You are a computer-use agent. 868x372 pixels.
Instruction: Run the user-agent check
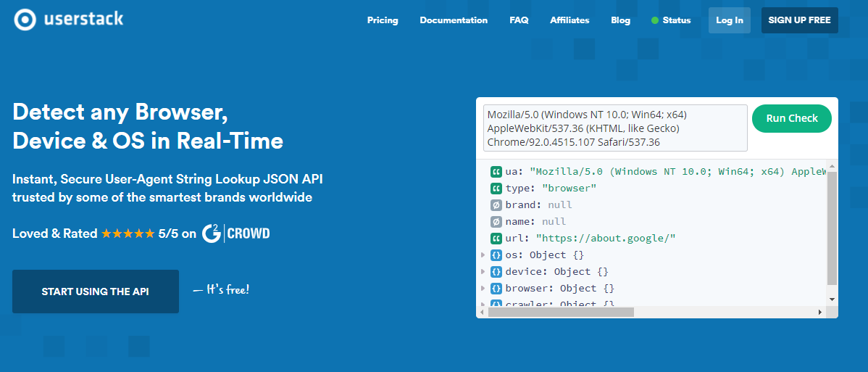click(x=792, y=119)
